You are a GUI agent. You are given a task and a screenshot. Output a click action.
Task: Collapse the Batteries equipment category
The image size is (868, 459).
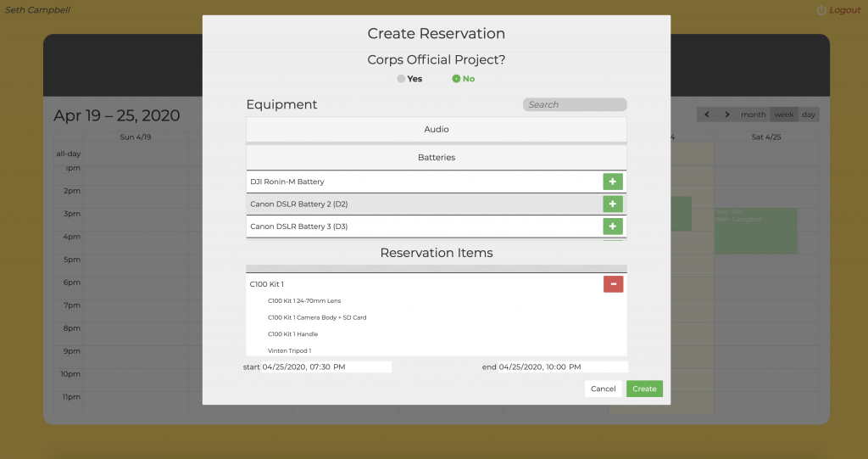pyautogui.click(x=436, y=158)
